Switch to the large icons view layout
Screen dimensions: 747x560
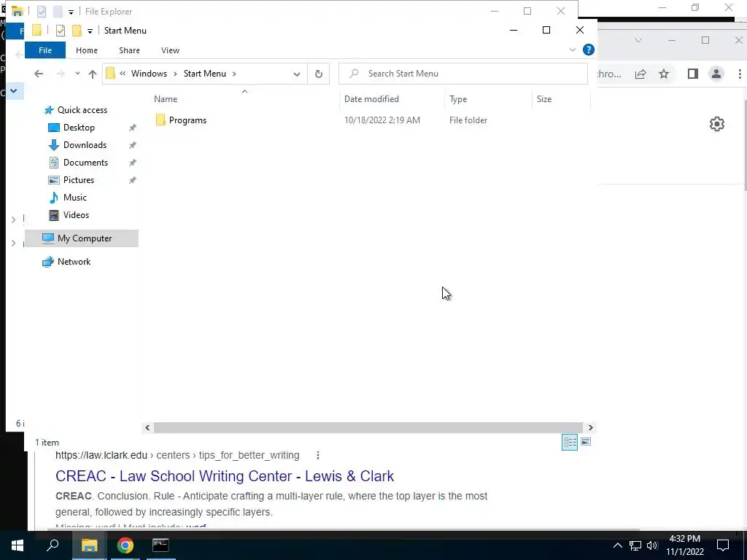(586, 442)
